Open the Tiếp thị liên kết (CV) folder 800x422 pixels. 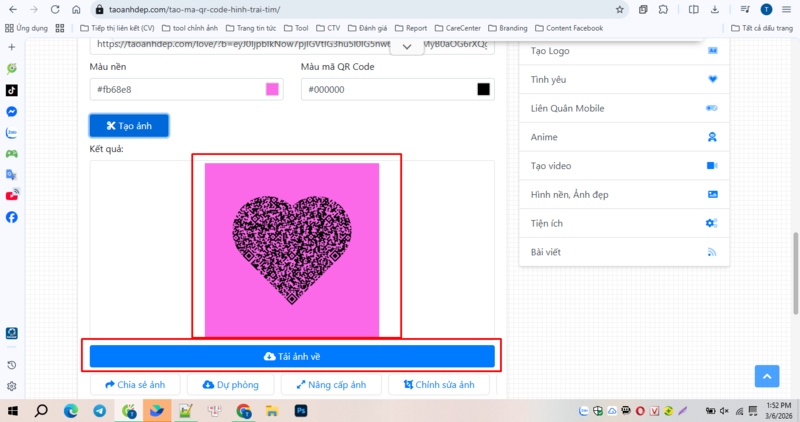pos(117,28)
